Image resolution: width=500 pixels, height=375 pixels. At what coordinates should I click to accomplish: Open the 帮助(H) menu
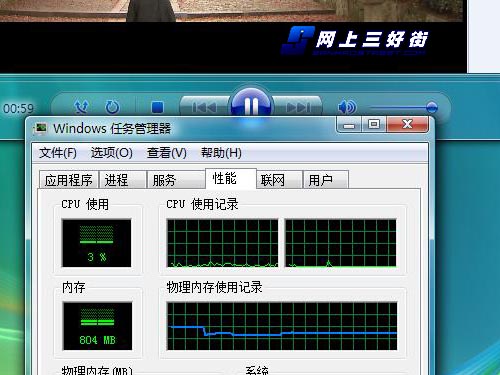coord(221,153)
